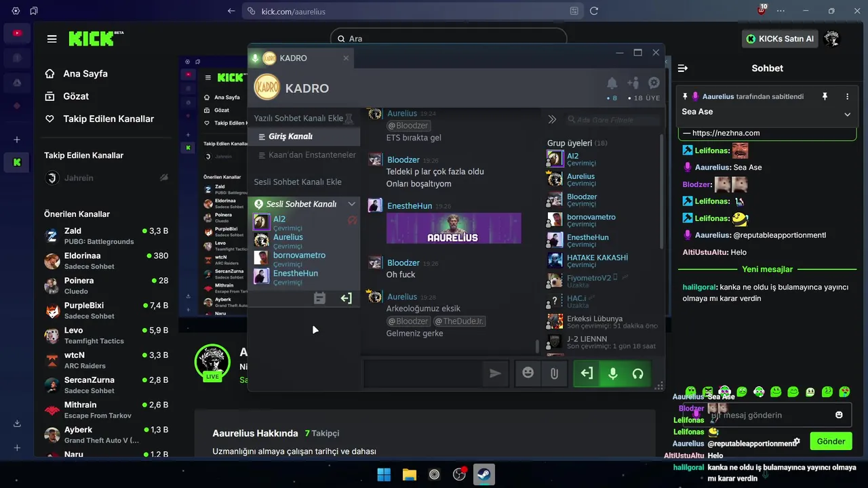Add a text channel via chess icon

coord(349,119)
